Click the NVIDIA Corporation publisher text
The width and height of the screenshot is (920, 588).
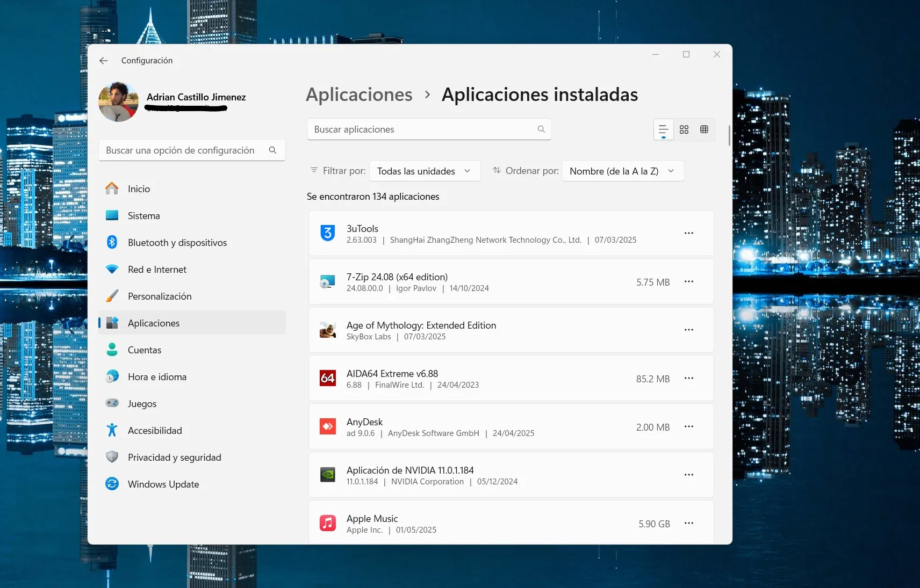coord(427,482)
